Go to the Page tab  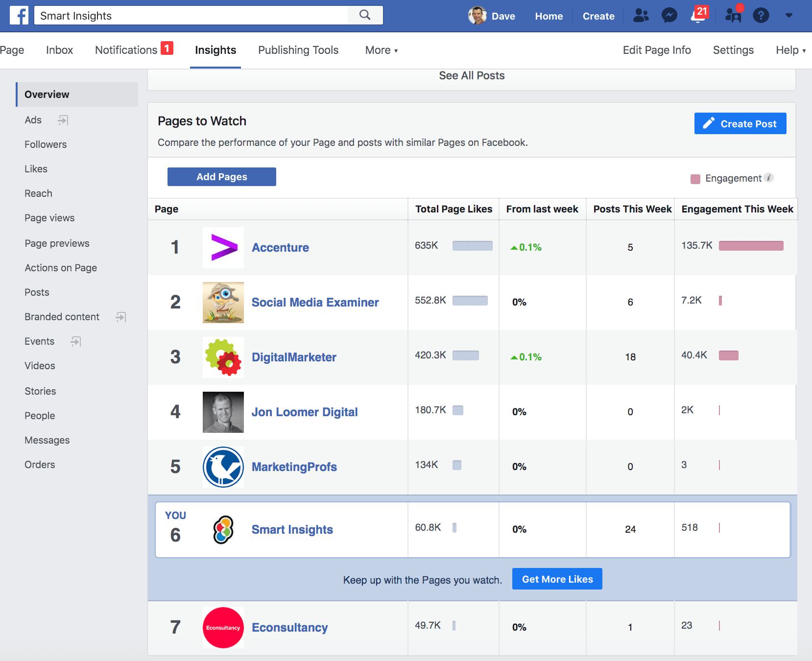click(12, 50)
